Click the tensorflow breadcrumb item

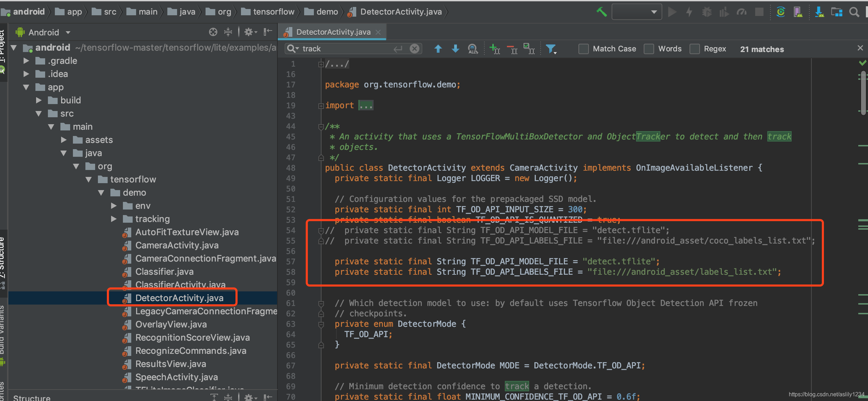pyautogui.click(x=273, y=12)
